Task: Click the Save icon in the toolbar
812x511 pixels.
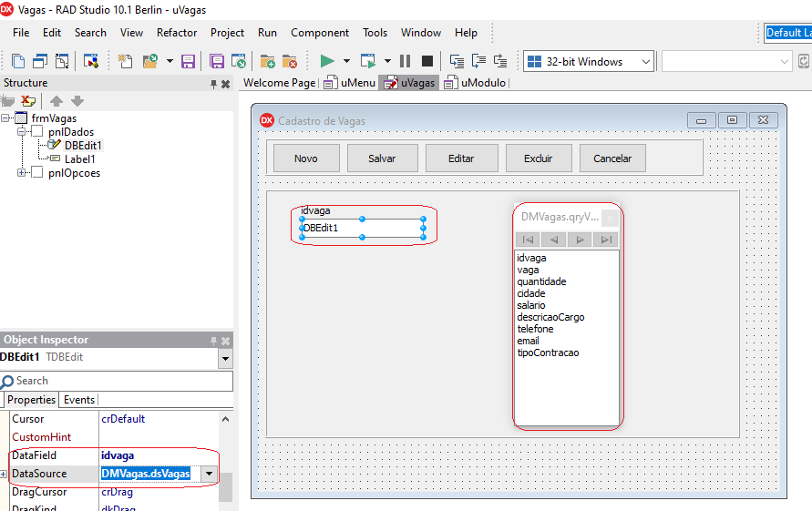Action: (189, 62)
